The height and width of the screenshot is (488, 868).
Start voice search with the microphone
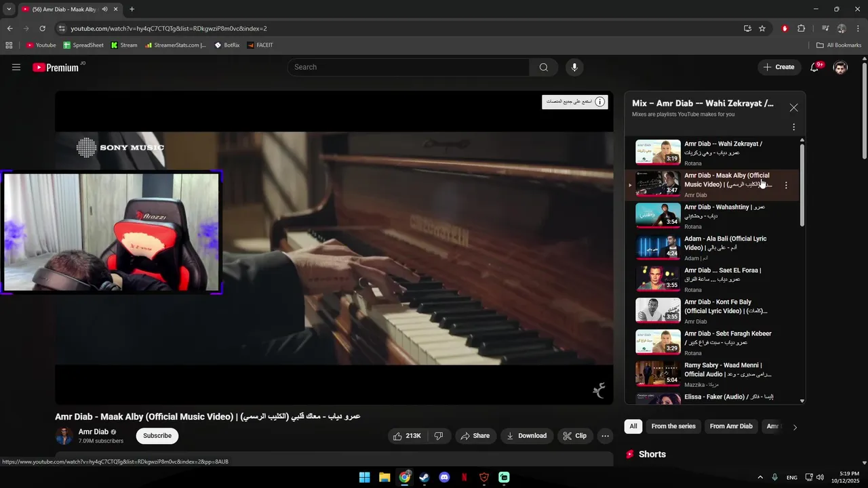pyautogui.click(x=574, y=67)
